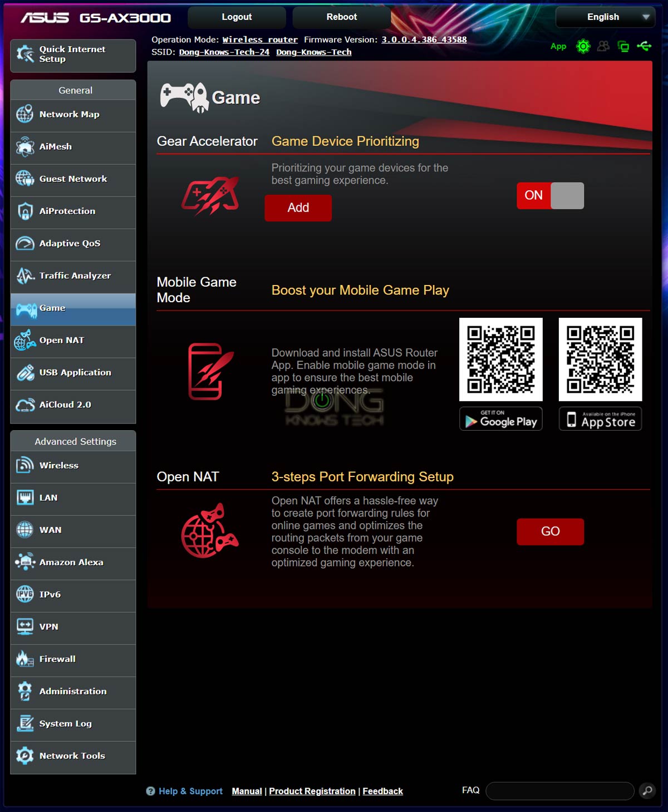Click the FAQ search magnifier icon
This screenshot has width=668, height=812.
647,790
